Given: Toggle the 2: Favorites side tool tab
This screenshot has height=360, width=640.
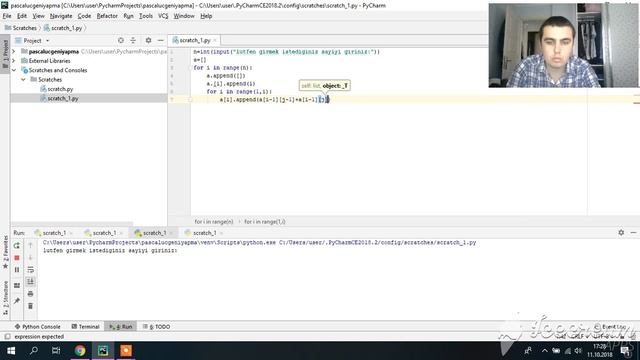Looking at the screenshot, I should tap(5, 252).
